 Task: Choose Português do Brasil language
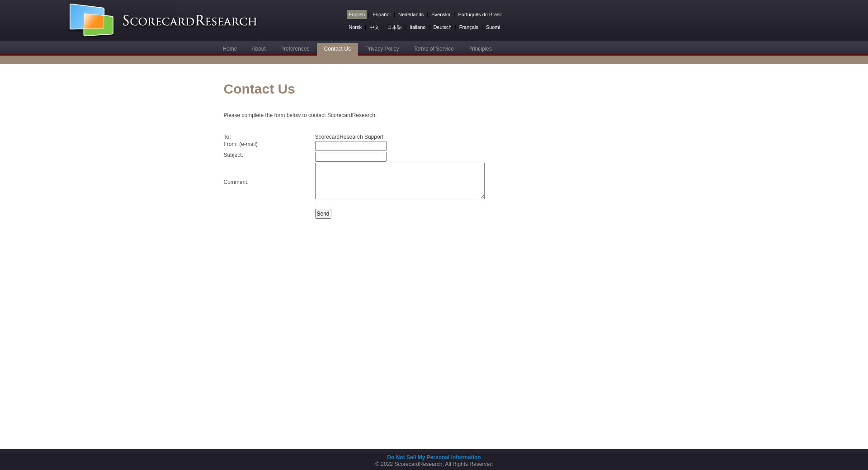coord(479,14)
